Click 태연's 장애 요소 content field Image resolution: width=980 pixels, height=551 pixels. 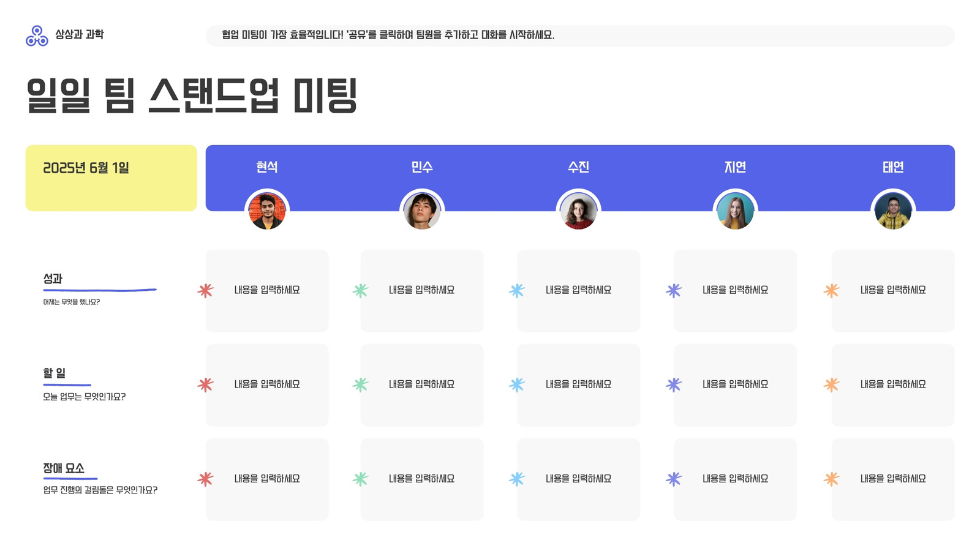[x=893, y=479]
